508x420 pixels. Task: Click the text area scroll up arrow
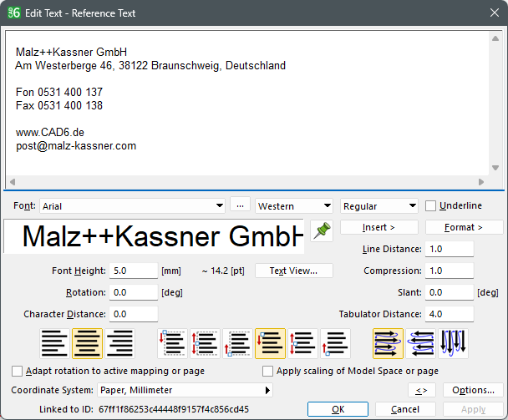tap(495, 38)
